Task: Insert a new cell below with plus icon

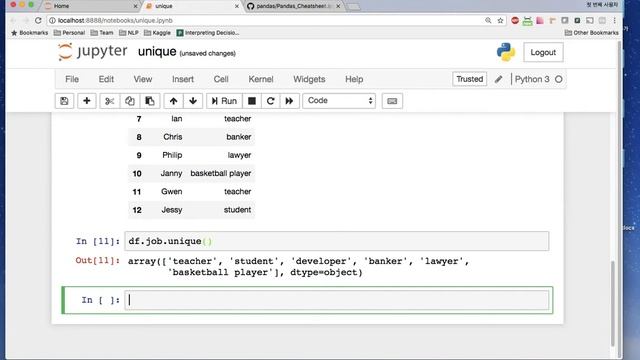Action: pos(87,101)
